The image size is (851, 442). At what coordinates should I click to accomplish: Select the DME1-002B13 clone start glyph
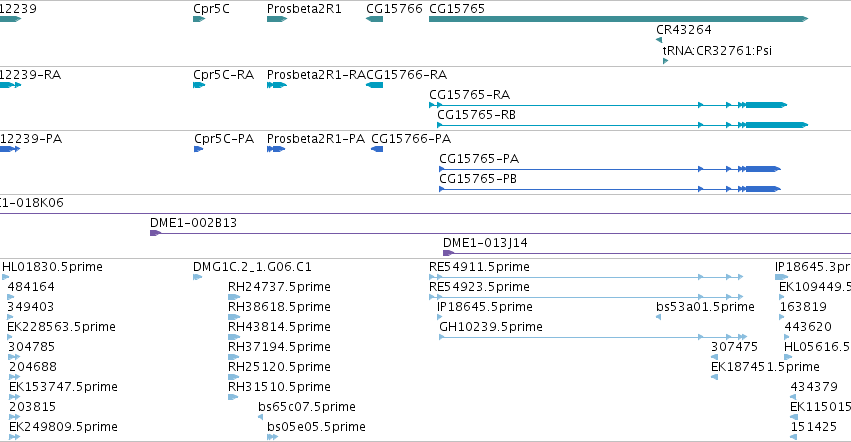click(x=156, y=233)
